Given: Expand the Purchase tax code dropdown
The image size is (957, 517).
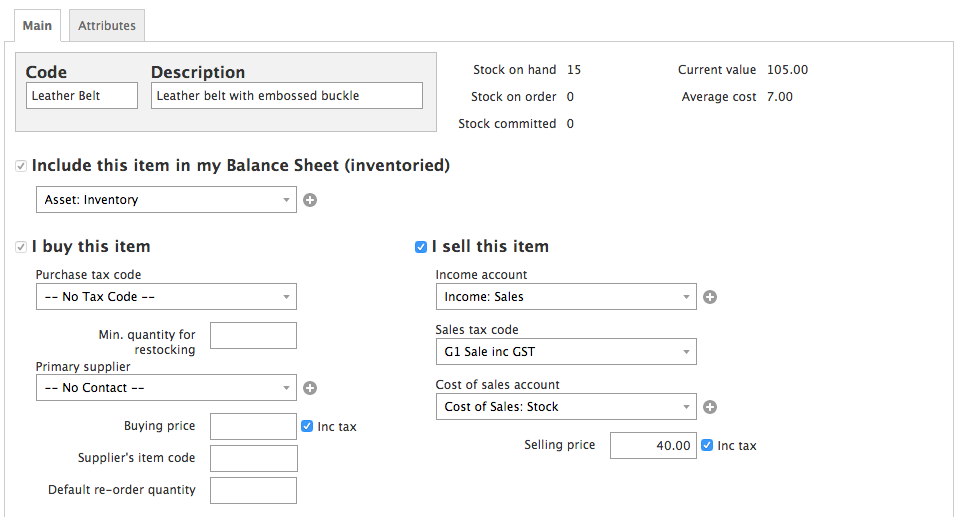Looking at the screenshot, I should click(x=166, y=297).
